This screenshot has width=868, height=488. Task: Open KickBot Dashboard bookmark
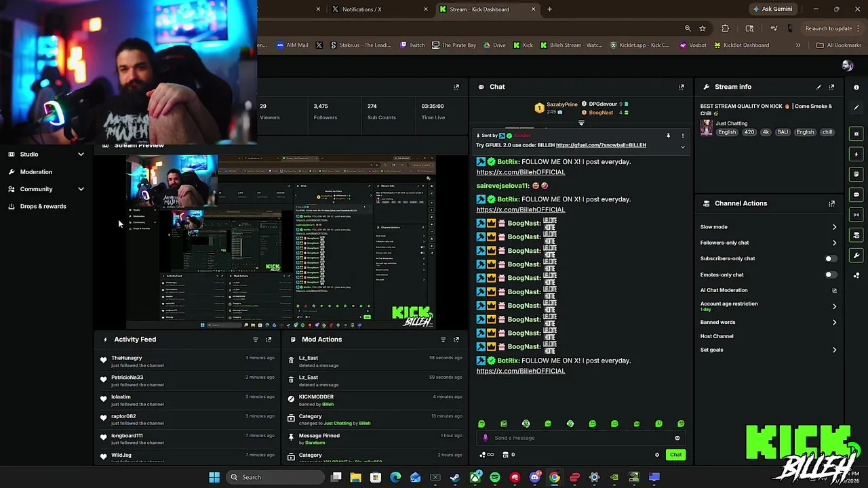point(741,45)
